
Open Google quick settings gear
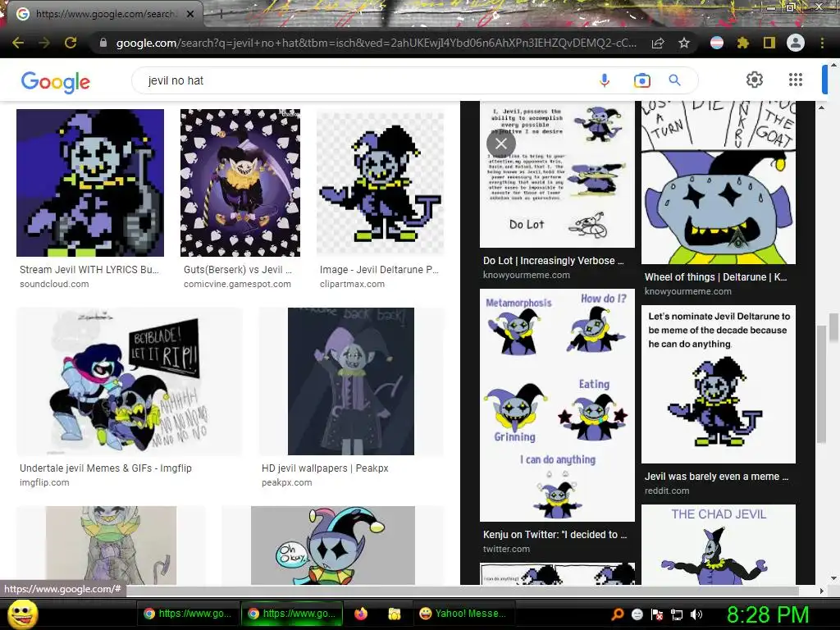pyautogui.click(x=755, y=80)
